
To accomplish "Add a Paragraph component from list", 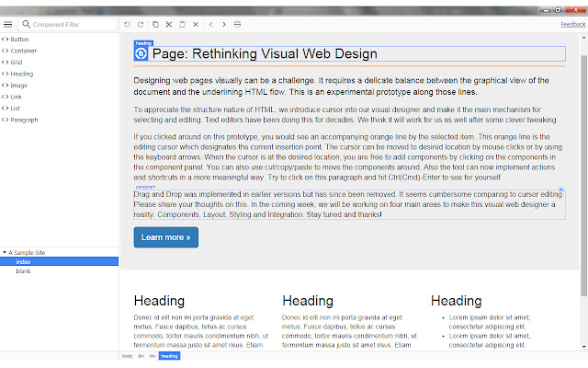I will [x=24, y=119].
